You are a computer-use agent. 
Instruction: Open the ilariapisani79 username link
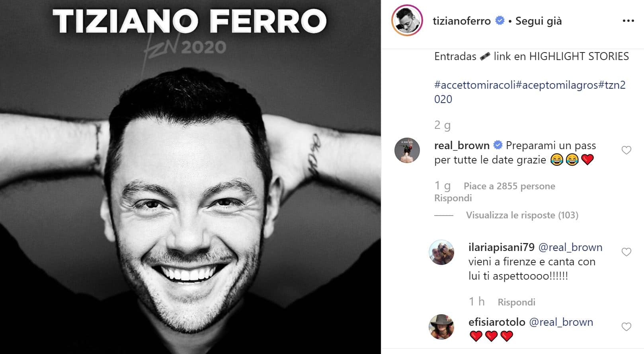pos(501,247)
